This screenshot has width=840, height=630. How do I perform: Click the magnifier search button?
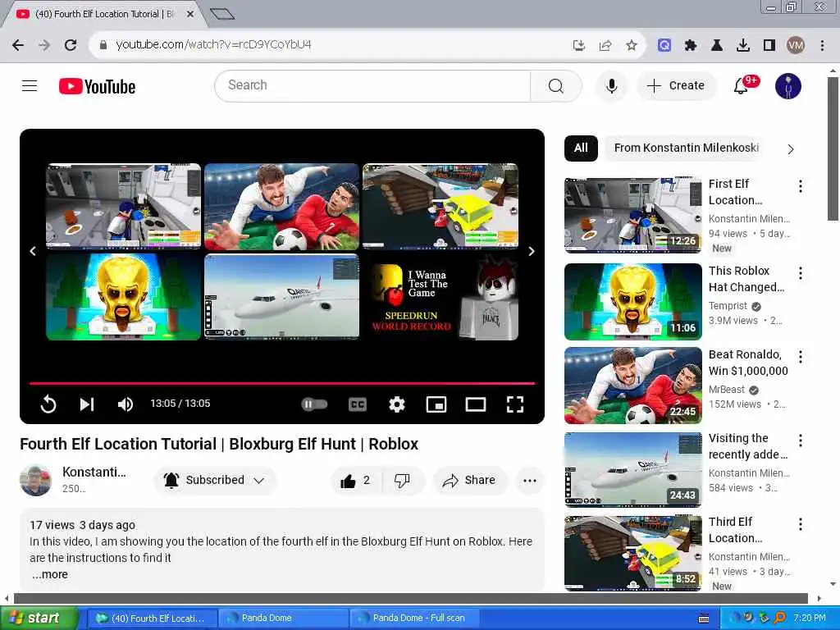555,85
